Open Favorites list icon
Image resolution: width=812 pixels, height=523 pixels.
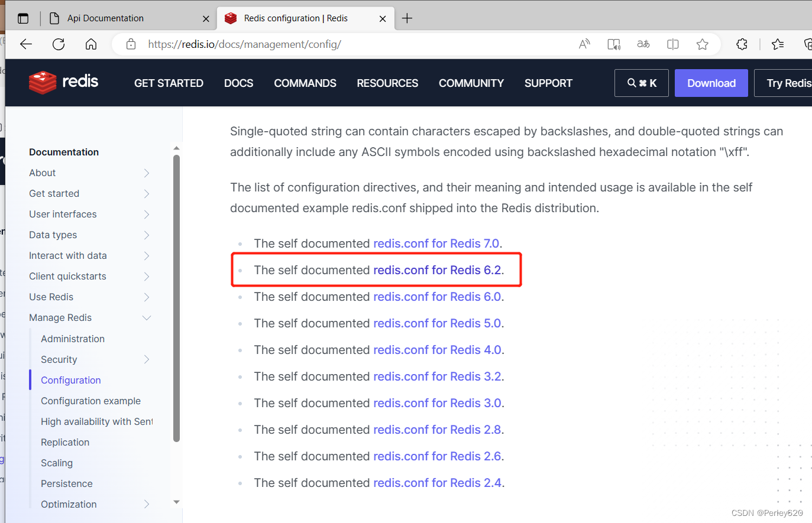click(778, 44)
